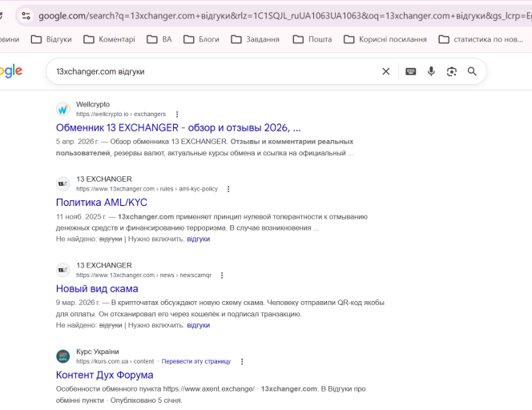Screen dimensions: 532x410
Task: Click відгуки link under Политика AML/KYC snippet
Action: [x=199, y=239]
